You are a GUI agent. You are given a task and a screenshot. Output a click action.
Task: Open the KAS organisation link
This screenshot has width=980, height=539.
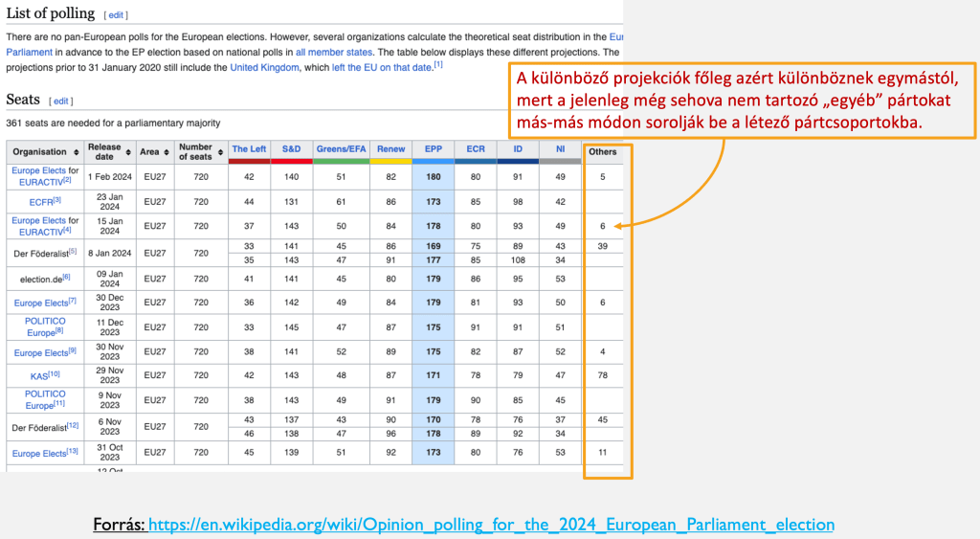point(36,376)
